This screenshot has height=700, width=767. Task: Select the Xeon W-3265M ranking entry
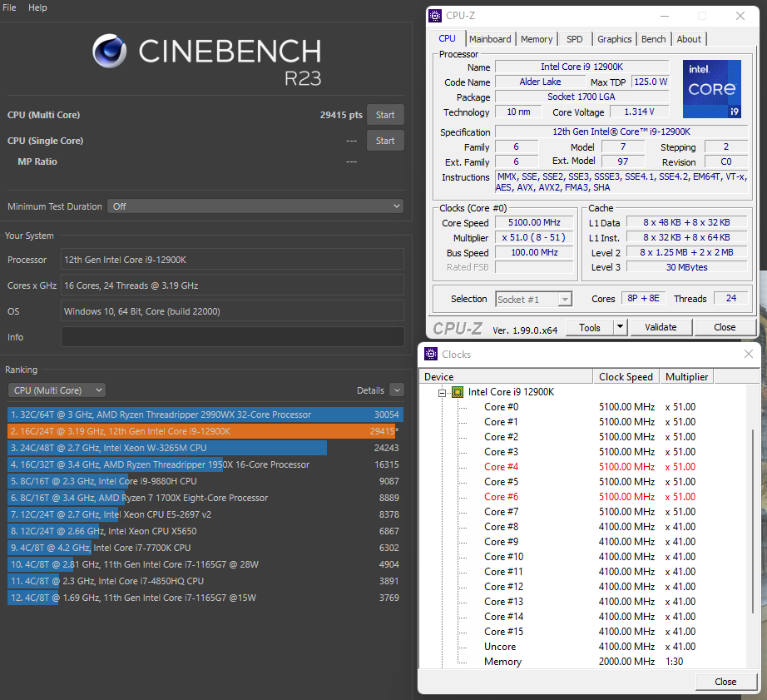click(x=205, y=448)
